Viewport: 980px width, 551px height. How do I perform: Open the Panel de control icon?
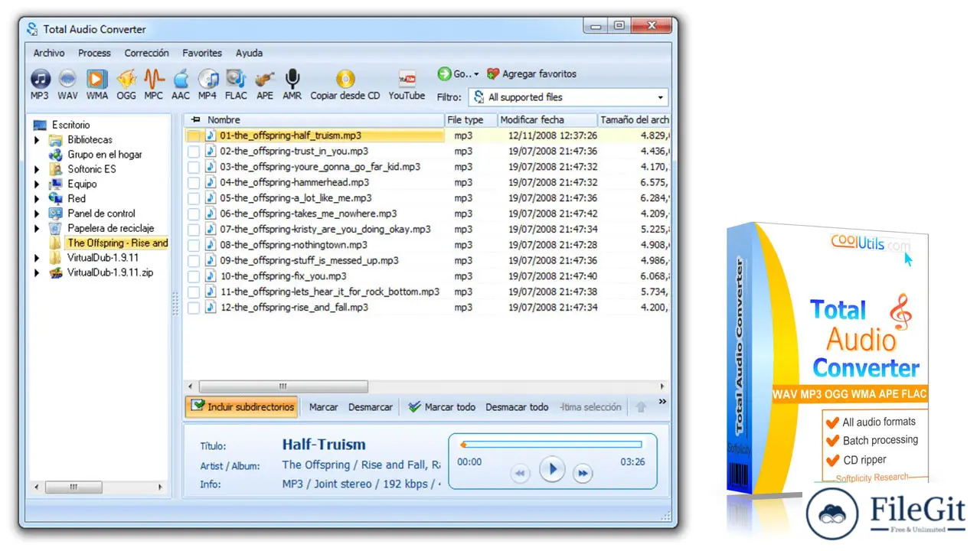coord(55,214)
